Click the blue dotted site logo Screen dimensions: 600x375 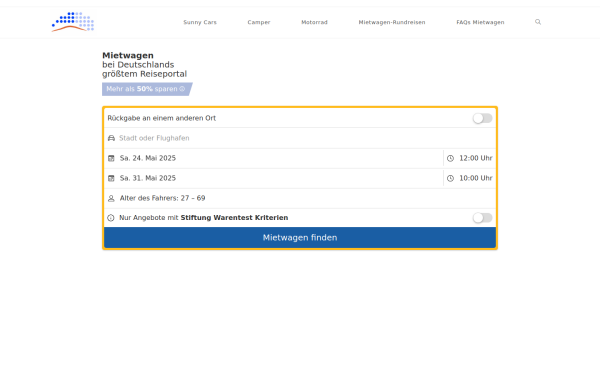73,22
